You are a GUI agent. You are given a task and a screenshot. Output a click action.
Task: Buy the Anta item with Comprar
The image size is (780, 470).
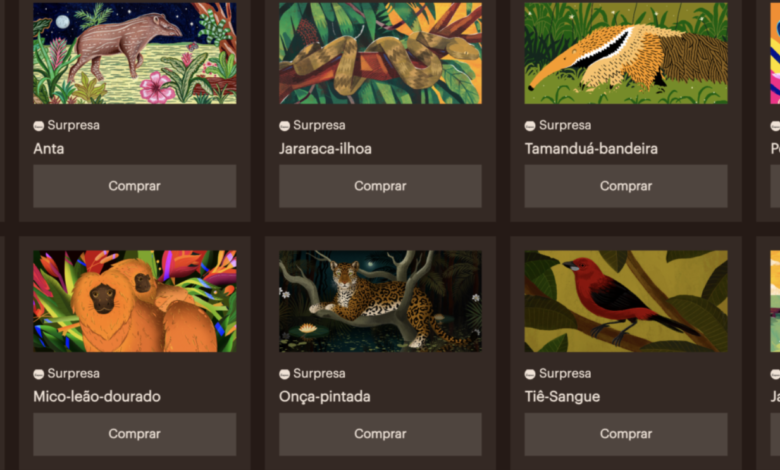134,186
